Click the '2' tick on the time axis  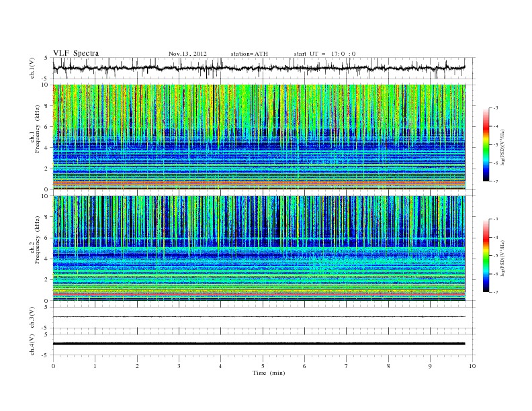tap(137, 366)
